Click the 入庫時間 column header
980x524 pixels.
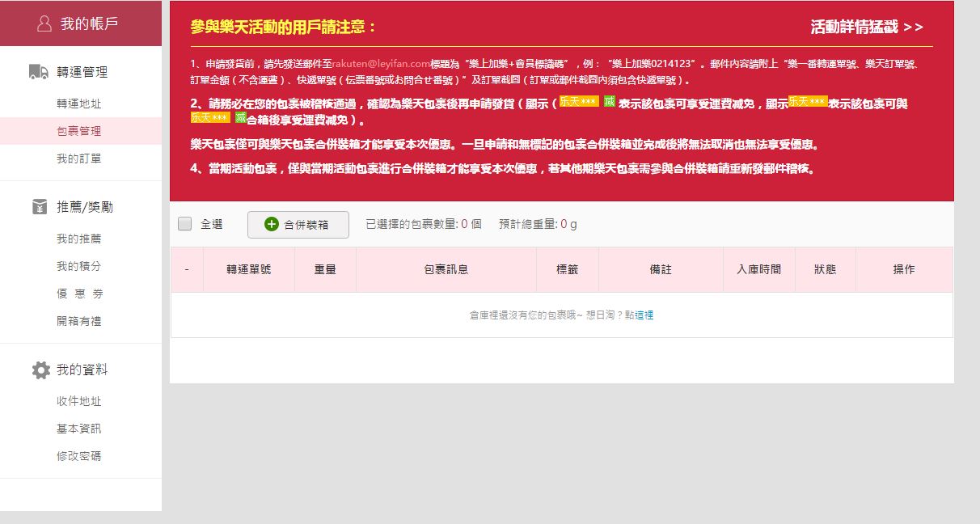759,269
